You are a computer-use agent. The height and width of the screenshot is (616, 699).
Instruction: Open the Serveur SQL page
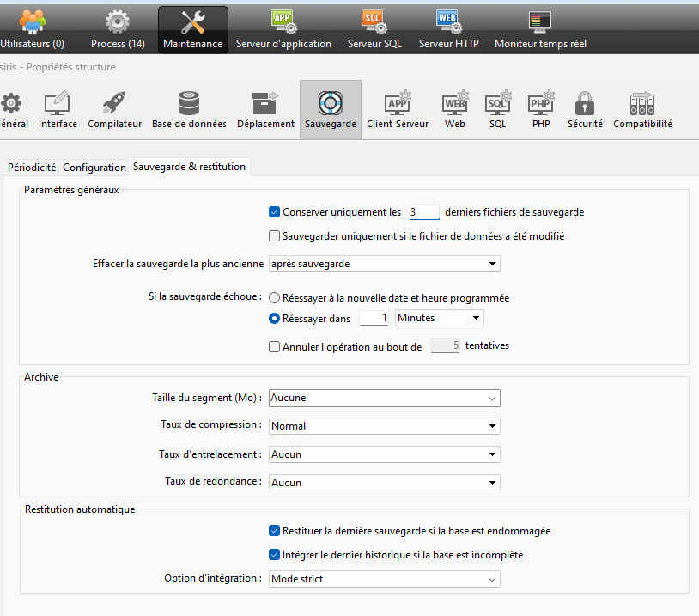374,29
